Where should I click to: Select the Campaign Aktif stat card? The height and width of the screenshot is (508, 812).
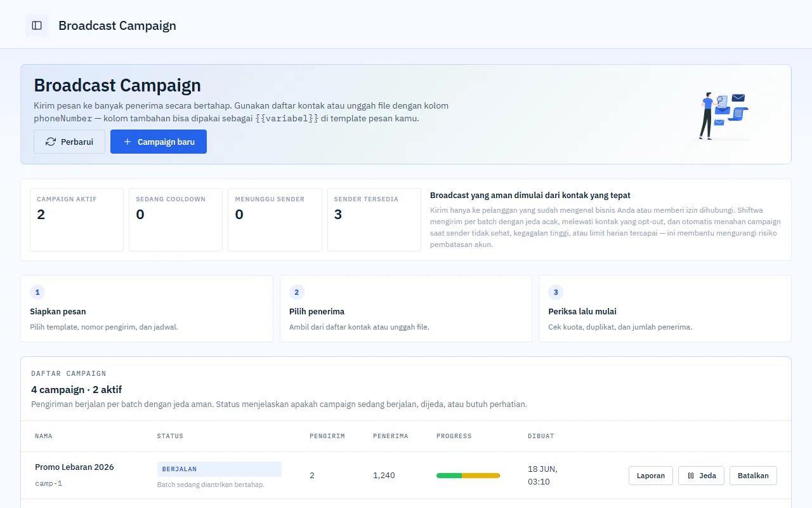coord(77,220)
